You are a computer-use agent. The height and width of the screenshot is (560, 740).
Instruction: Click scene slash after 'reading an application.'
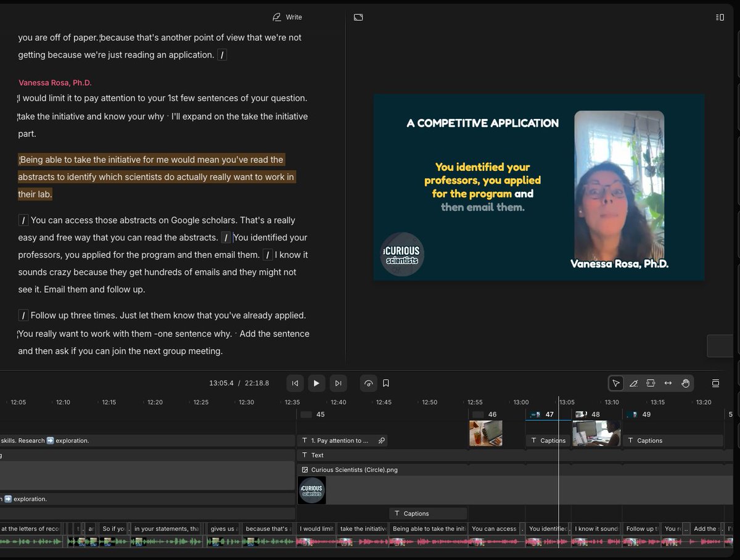223,55
